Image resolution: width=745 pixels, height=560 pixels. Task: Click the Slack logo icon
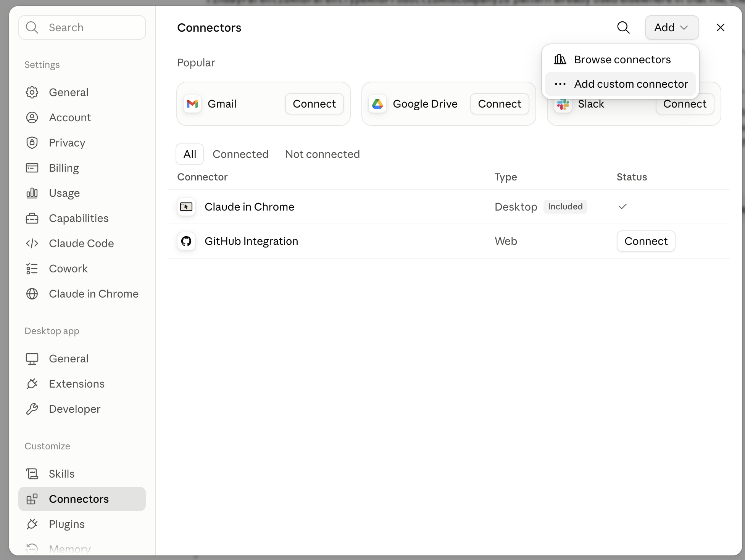(563, 105)
